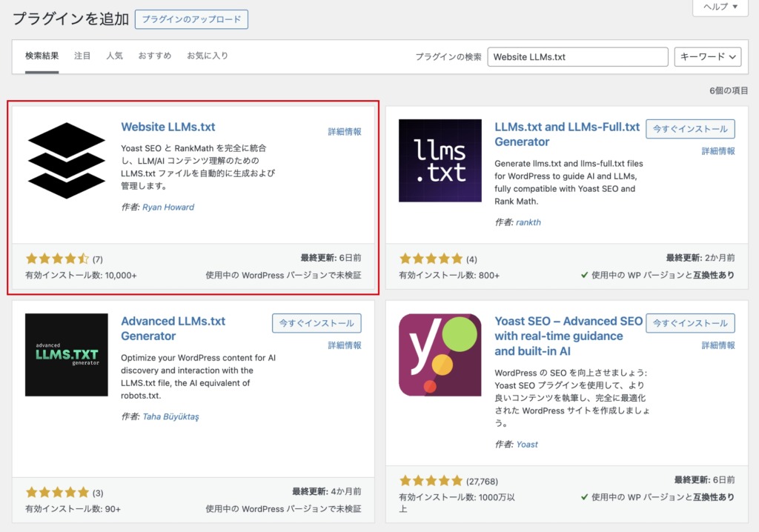The image size is (759, 532).
Task: Open the キーワード search type dropdown
Action: coord(708,56)
